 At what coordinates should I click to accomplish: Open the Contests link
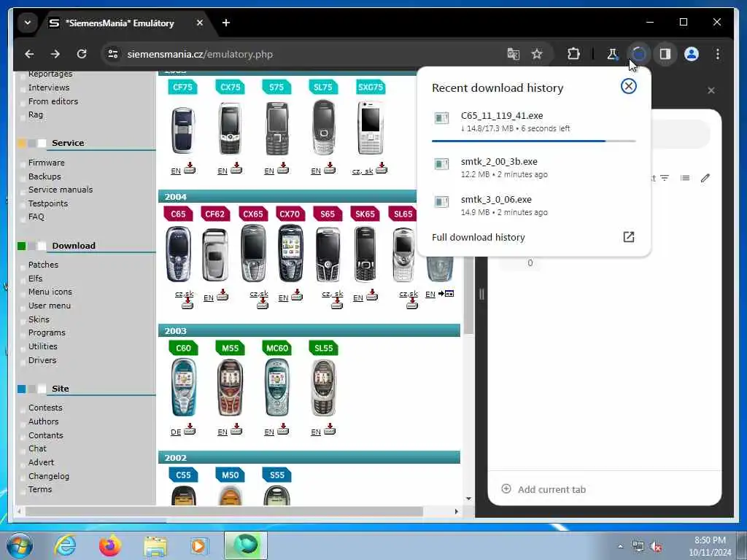(x=45, y=408)
